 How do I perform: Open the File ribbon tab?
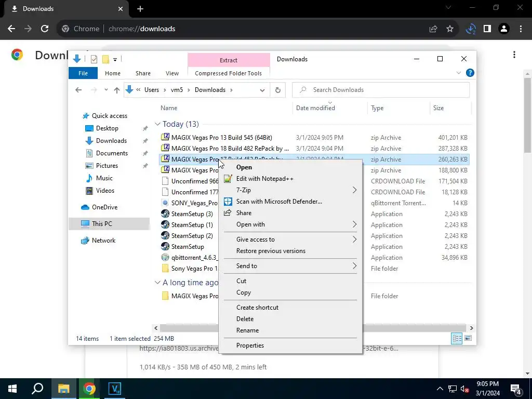[x=83, y=73]
